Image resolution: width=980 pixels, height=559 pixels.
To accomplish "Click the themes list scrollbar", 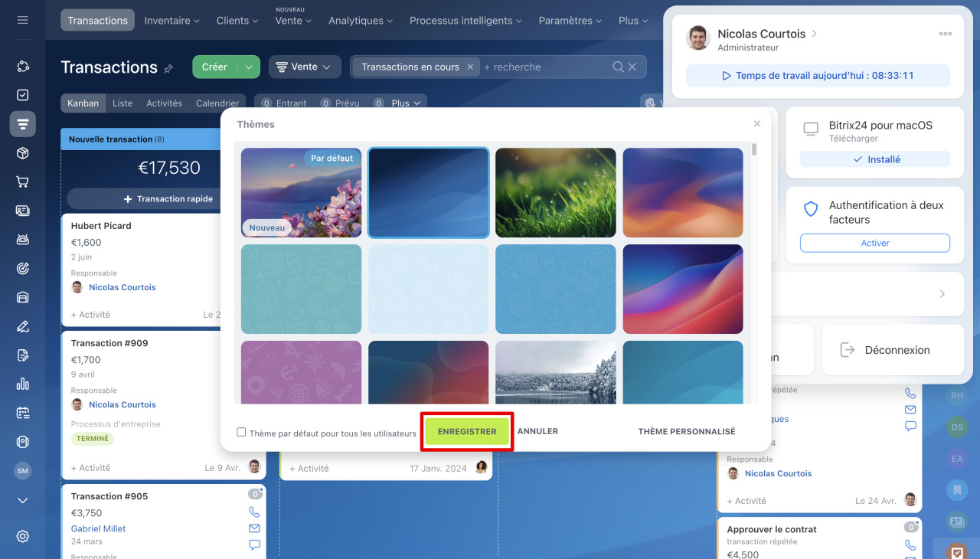I will (x=754, y=149).
